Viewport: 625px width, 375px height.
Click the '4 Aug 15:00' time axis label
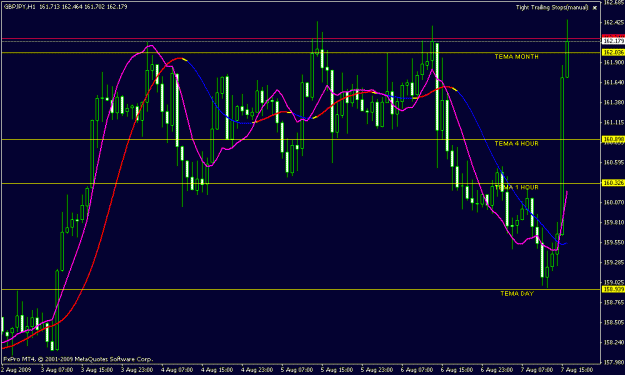coord(217,370)
